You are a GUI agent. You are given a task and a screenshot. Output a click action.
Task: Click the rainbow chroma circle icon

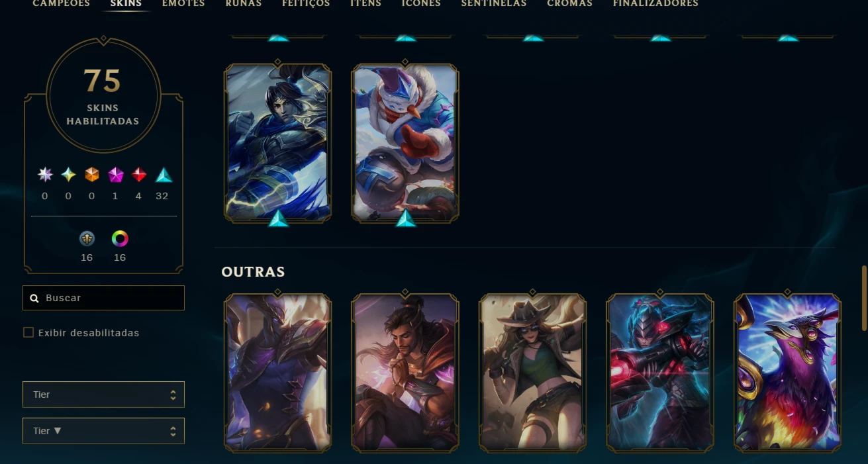click(x=120, y=238)
